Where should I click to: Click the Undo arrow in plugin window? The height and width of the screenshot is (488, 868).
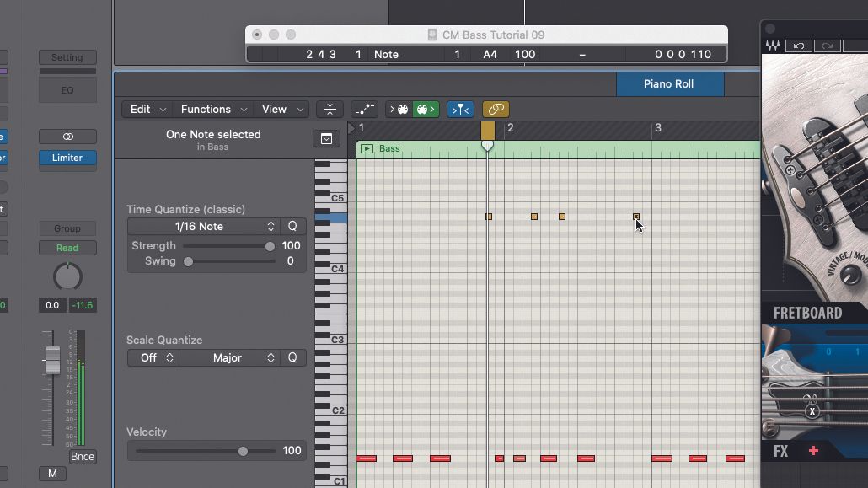coord(798,46)
